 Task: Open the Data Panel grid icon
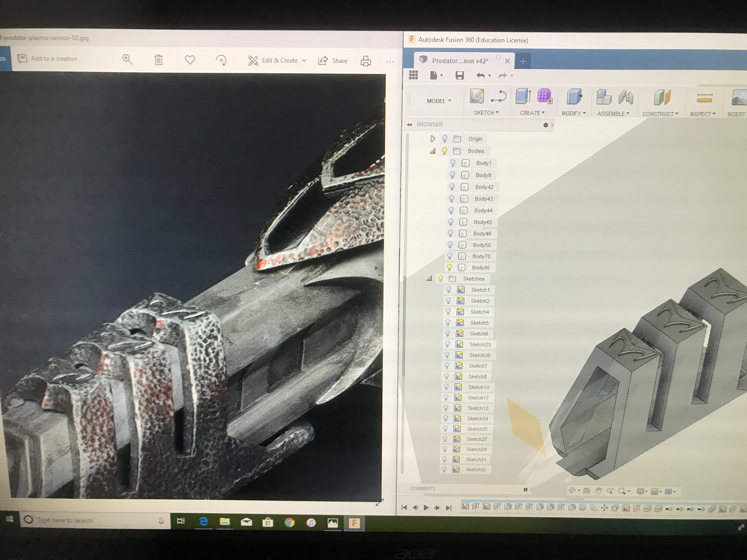(x=413, y=75)
